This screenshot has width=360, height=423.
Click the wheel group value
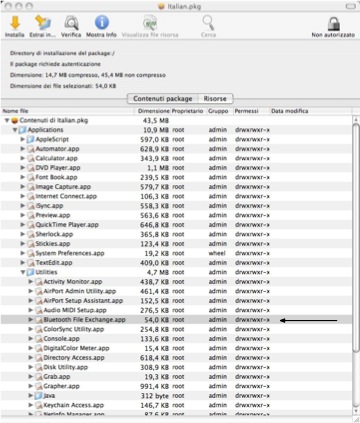tap(217, 253)
